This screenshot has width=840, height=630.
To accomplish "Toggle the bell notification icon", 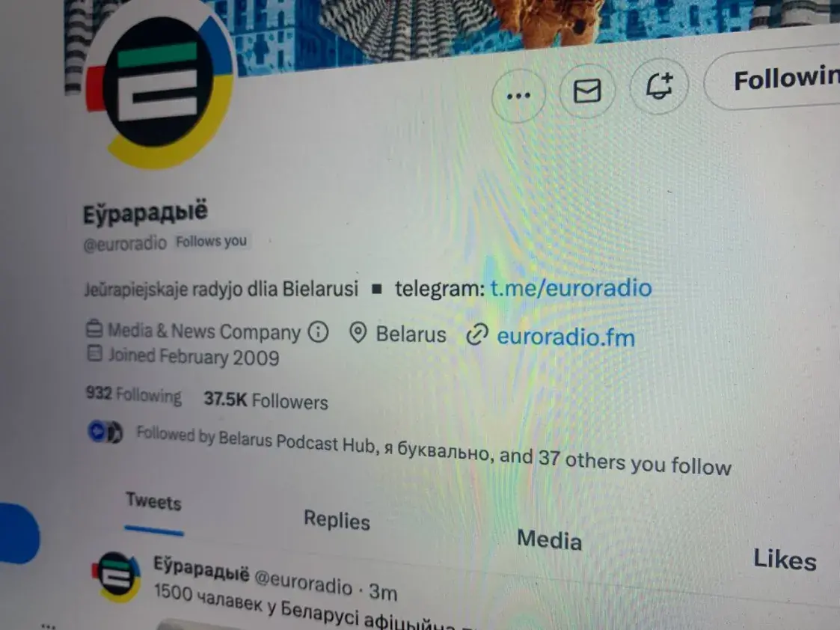I will point(659,86).
